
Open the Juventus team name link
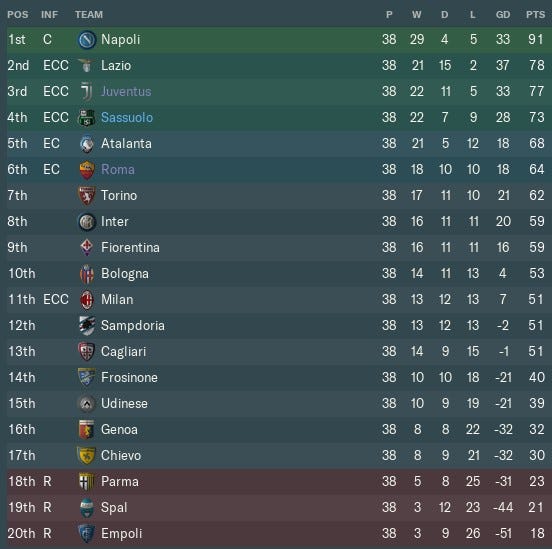126,92
